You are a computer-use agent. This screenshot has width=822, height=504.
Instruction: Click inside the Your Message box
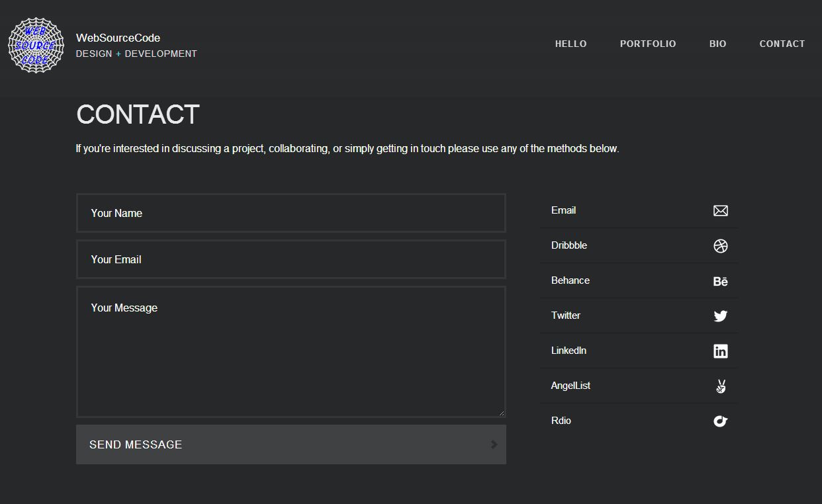[291, 351]
